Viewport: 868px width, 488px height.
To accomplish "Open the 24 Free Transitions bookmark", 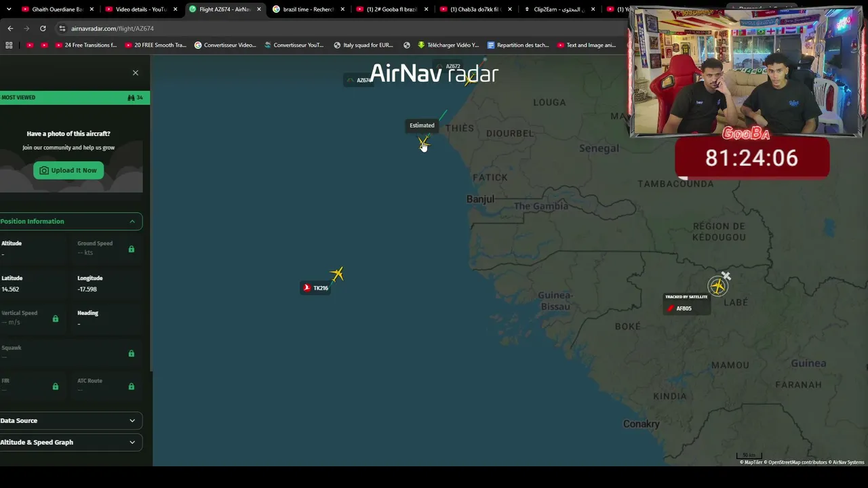I will click(86, 45).
